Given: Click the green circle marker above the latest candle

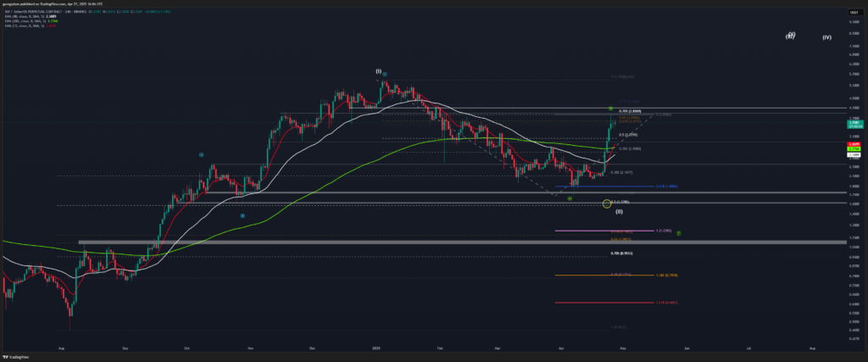Looking at the screenshot, I should tap(610, 109).
